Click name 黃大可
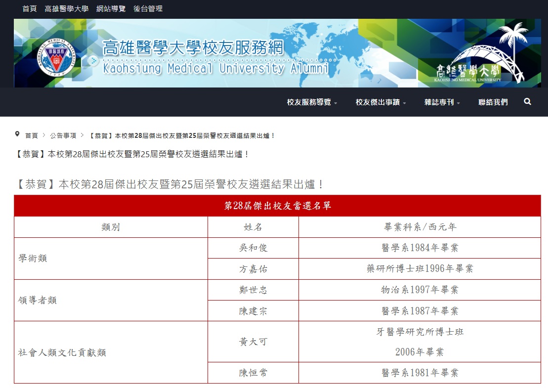This screenshot has height=392, width=548. (253, 342)
